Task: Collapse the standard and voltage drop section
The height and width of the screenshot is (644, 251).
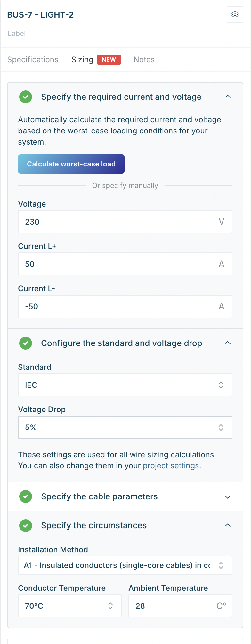Action: pyautogui.click(x=228, y=343)
